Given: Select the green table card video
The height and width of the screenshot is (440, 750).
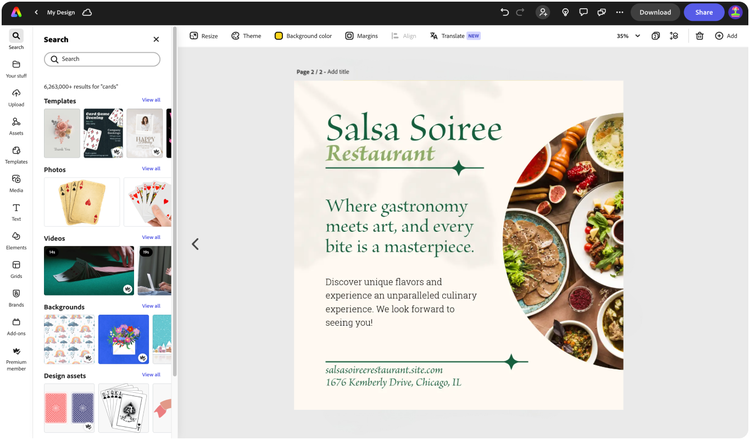Looking at the screenshot, I should coord(89,271).
